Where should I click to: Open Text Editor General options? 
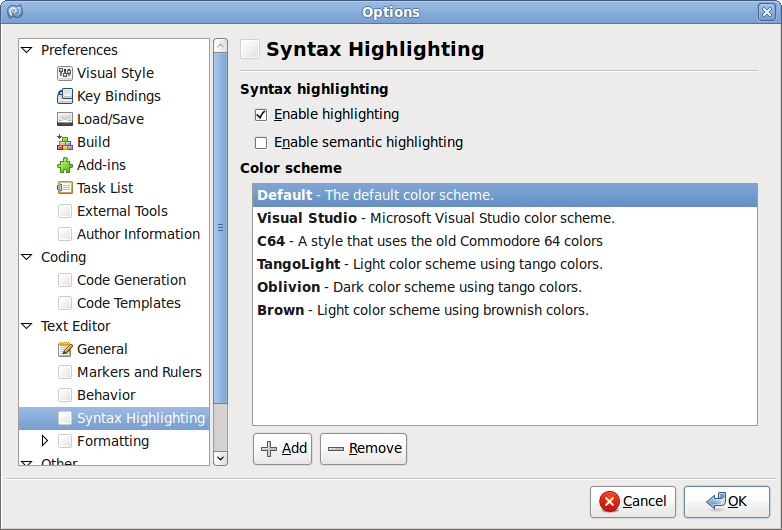[x=102, y=349]
